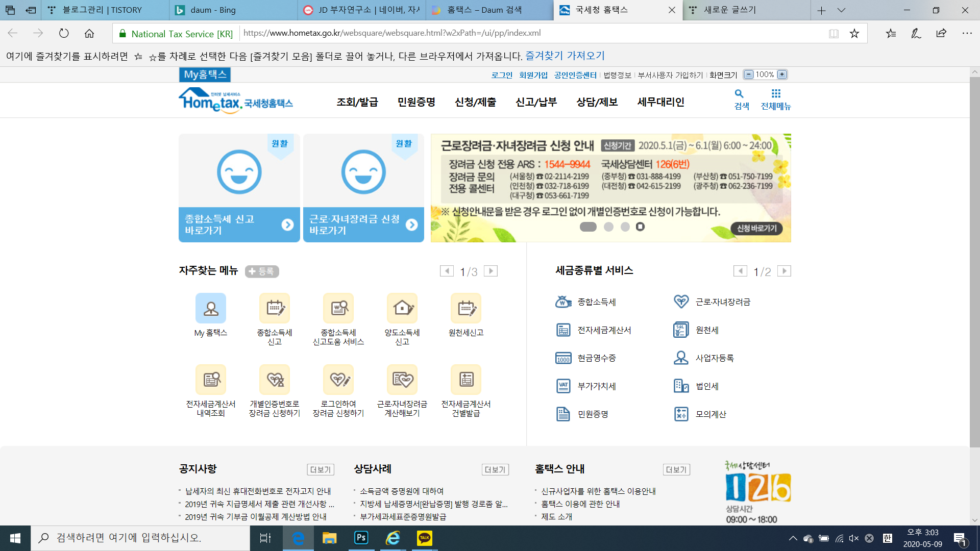
Task: Open the 조회/발급 main menu
Action: tap(357, 102)
